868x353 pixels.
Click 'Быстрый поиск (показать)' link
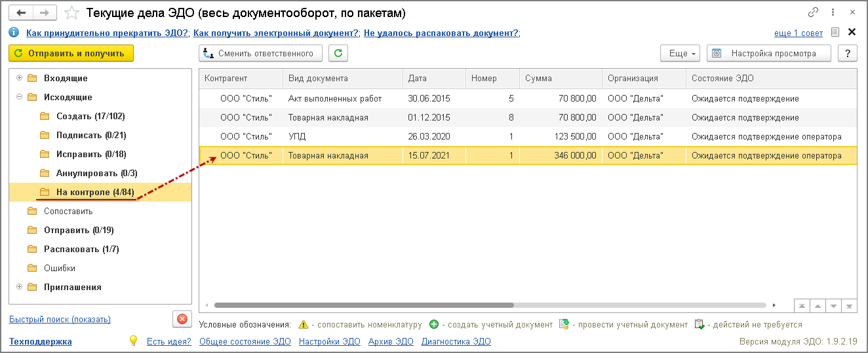(60, 320)
